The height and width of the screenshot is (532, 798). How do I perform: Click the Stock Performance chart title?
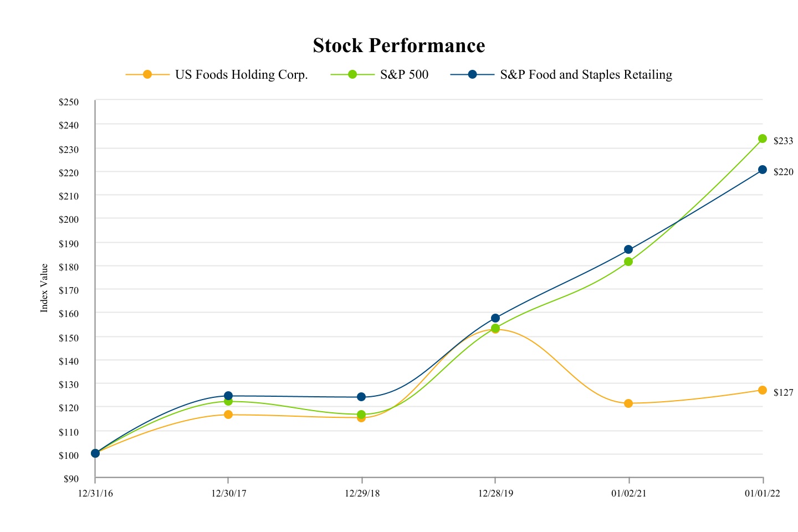pyautogui.click(x=399, y=45)
